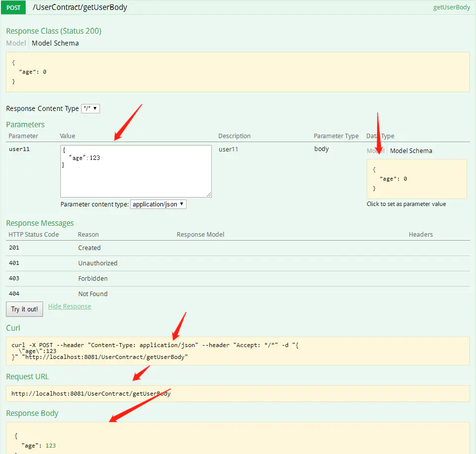Click the Curl command text block
This screenshot has height=454, width=476.
238,351
